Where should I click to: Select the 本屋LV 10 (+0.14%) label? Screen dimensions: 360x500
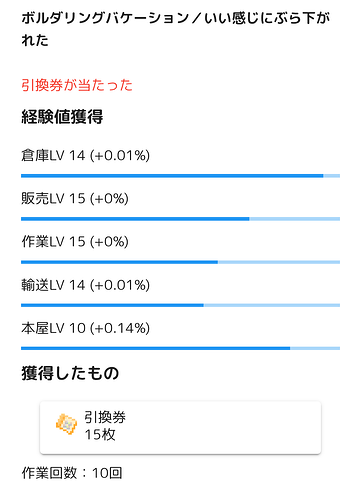(x=85, y=328)
